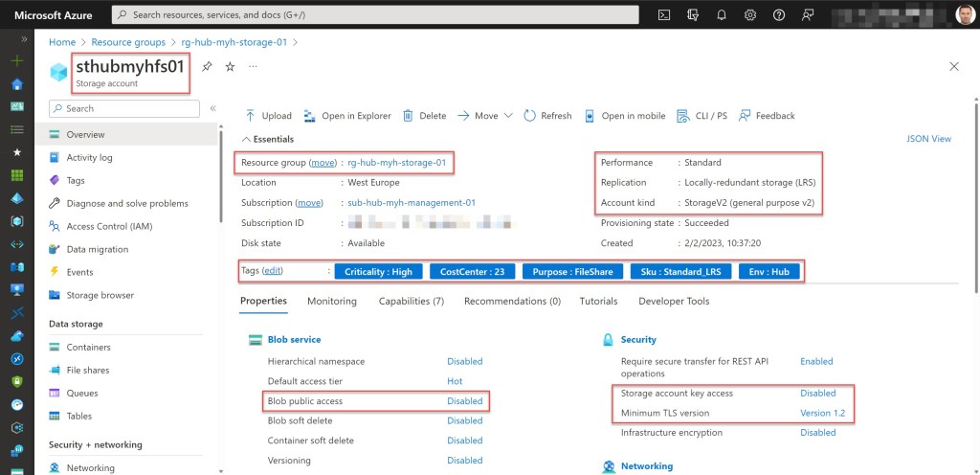Switch to the Monitoring tab
980x475 pixels.
tap(331, 301)
